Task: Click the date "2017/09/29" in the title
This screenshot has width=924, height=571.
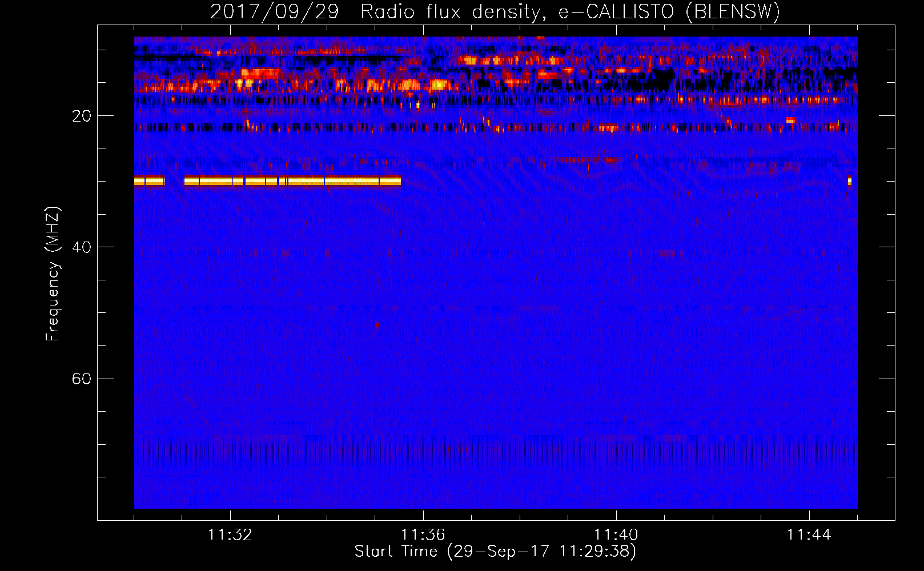Action: [x=275, y=11]
